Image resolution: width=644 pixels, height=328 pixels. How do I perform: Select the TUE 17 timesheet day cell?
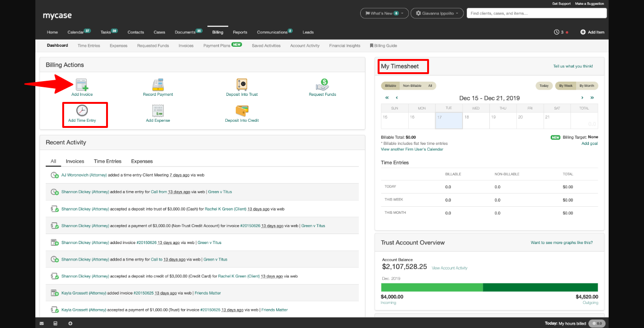point(449,120)
